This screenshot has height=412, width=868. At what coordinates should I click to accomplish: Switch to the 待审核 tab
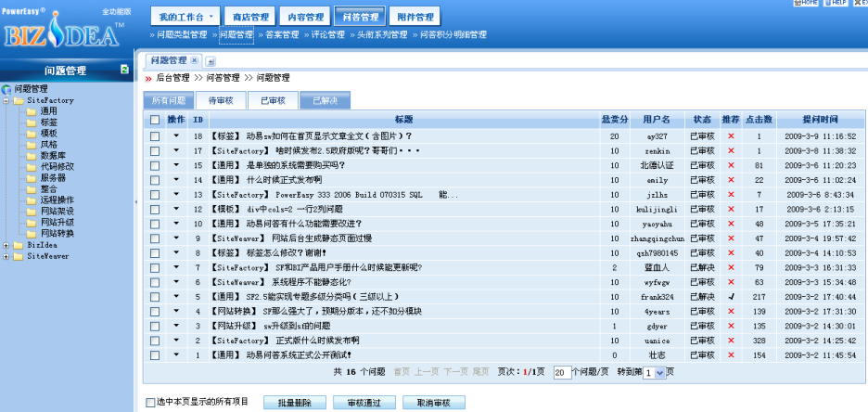coord(221,100)
